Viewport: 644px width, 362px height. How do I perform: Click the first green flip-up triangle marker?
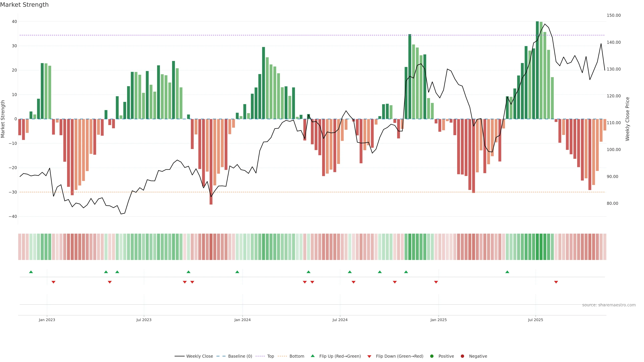pyautogui.click(x=31, y=272)
